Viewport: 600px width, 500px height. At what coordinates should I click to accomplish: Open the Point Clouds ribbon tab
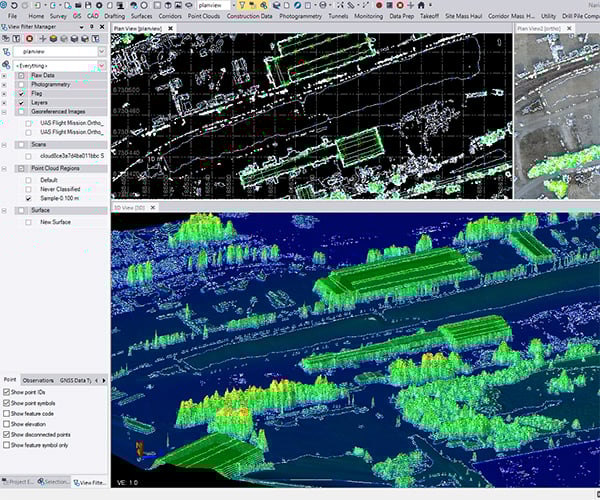coord(204,16)
